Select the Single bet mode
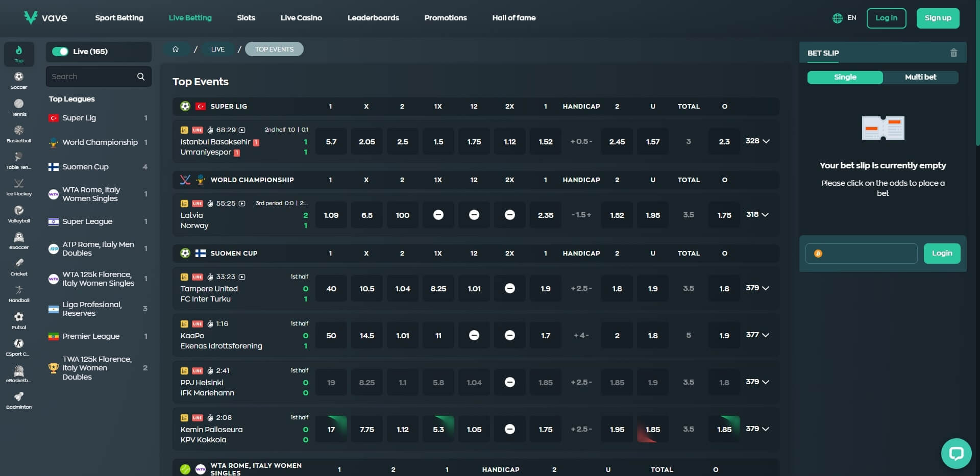 pyautogui.click(x=845, y=78)
